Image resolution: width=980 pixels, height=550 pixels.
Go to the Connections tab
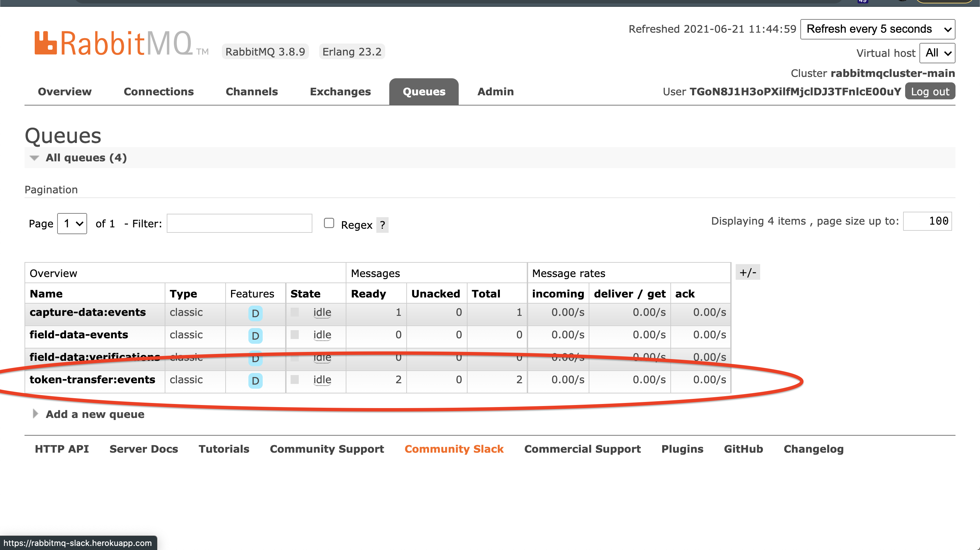coord(158,92)
